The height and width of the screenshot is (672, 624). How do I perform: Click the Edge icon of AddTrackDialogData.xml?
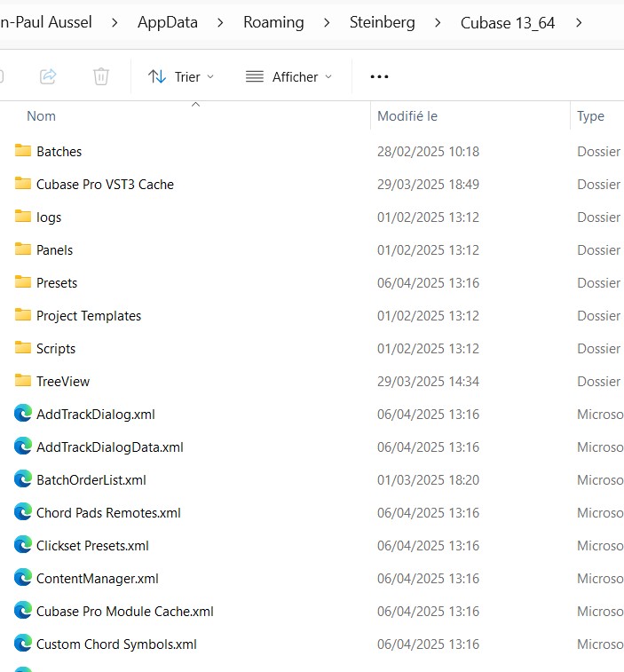coord(23,447)
